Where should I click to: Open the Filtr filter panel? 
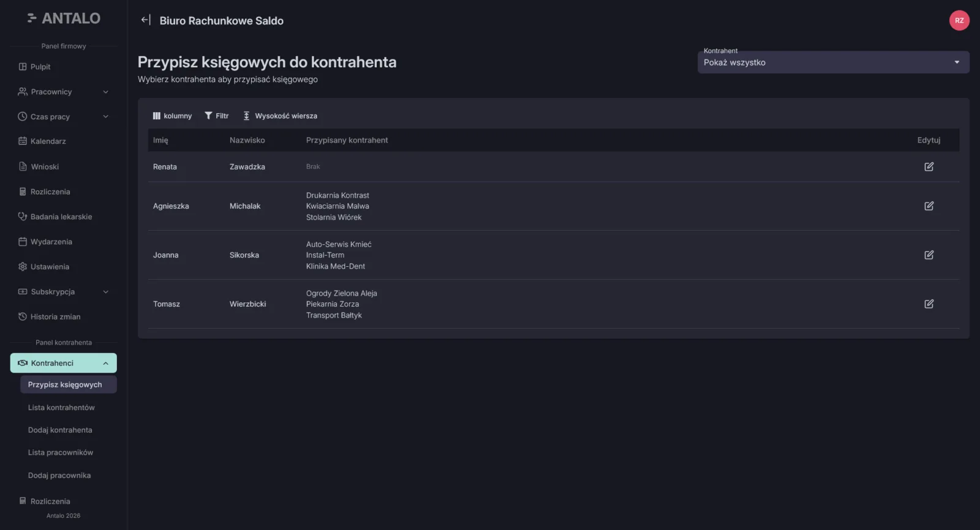[217, 116]
